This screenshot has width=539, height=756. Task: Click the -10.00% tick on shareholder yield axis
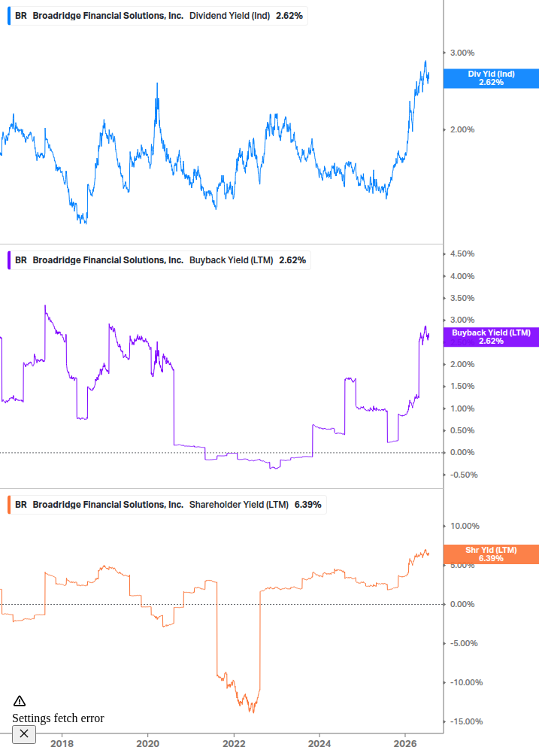(466, 683)
